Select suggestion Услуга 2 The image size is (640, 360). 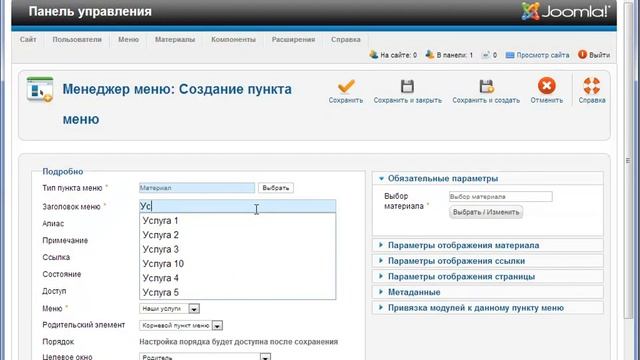238,235
